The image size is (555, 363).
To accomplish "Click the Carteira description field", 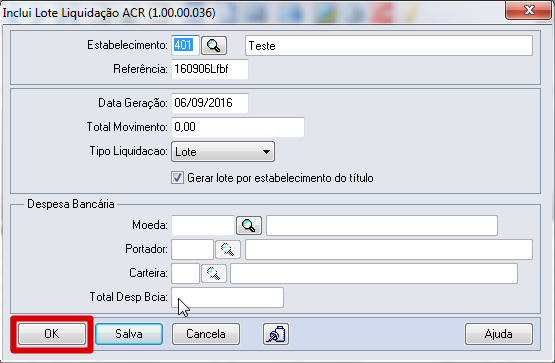I will tap(374, 273).
